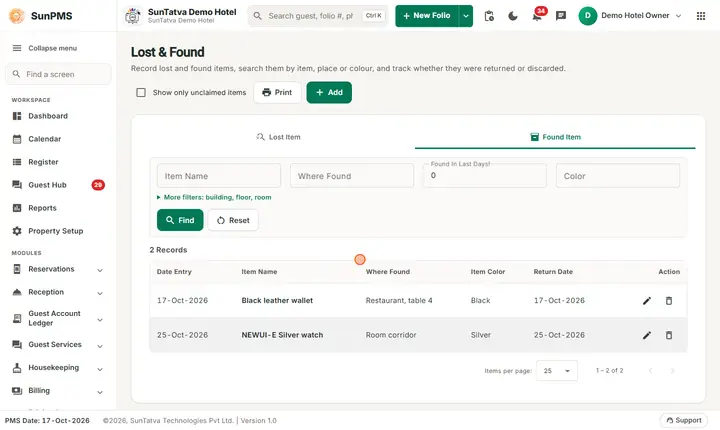
Task: Click the Reports sidebar icon
Action: [x=17, y=208]
